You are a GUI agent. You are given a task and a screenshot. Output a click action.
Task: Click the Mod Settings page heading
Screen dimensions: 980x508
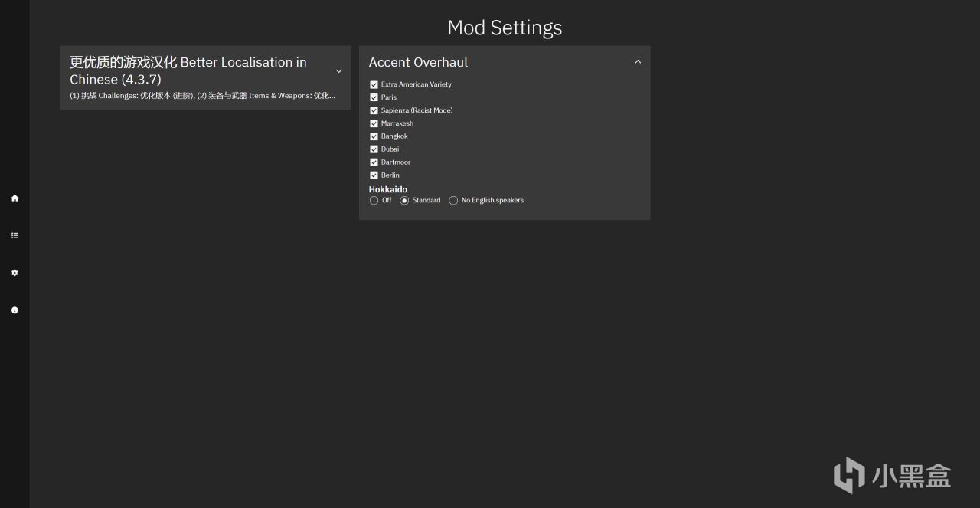[x=505, y=28]
